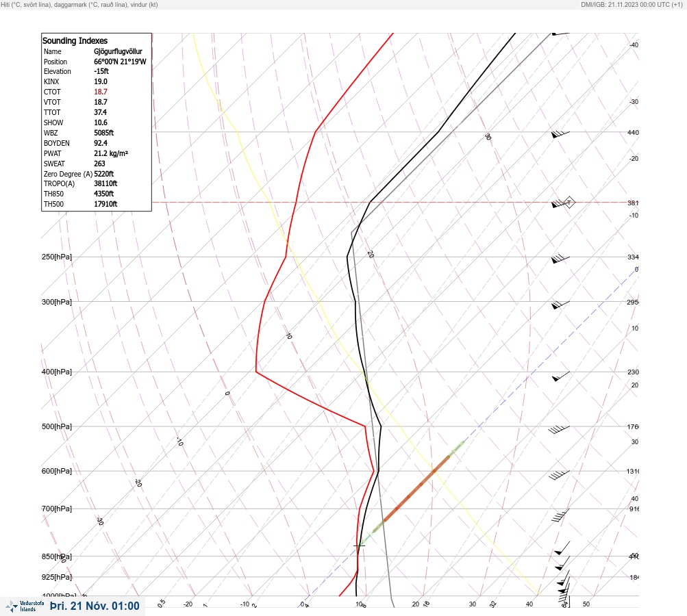Screen dimensions: 687x616
Task: Click the forecast time label Þri. 21 Nóv. 01:00
Action: tap(95, 606)
